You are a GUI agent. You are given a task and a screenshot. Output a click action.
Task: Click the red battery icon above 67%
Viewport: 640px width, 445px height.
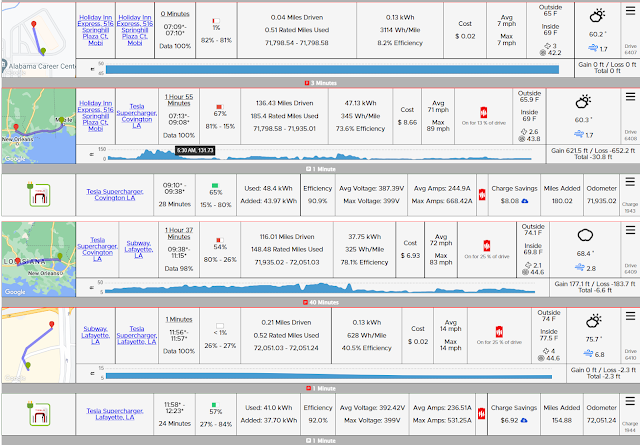[x=220, y=107]
